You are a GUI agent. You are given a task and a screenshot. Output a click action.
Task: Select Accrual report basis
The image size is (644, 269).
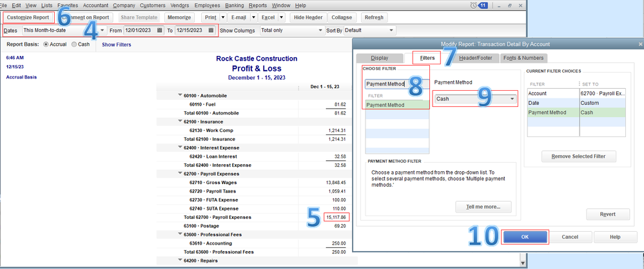pos(46,44)
